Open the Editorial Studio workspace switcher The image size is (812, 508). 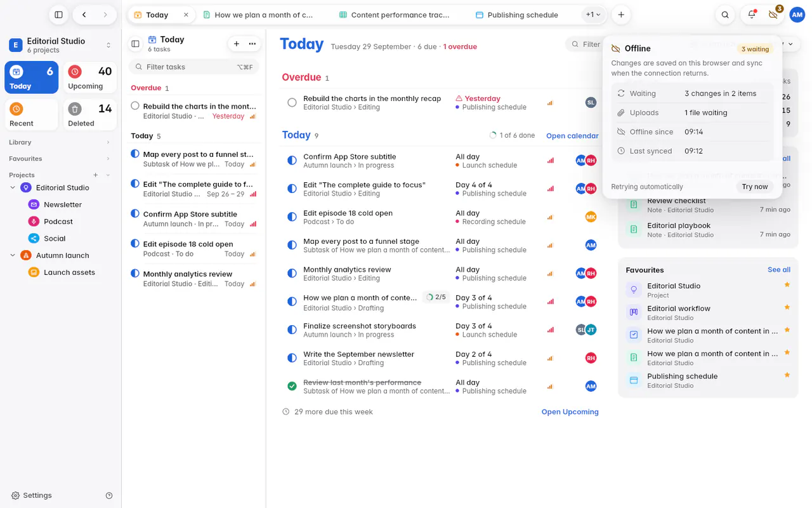point(60,45)
